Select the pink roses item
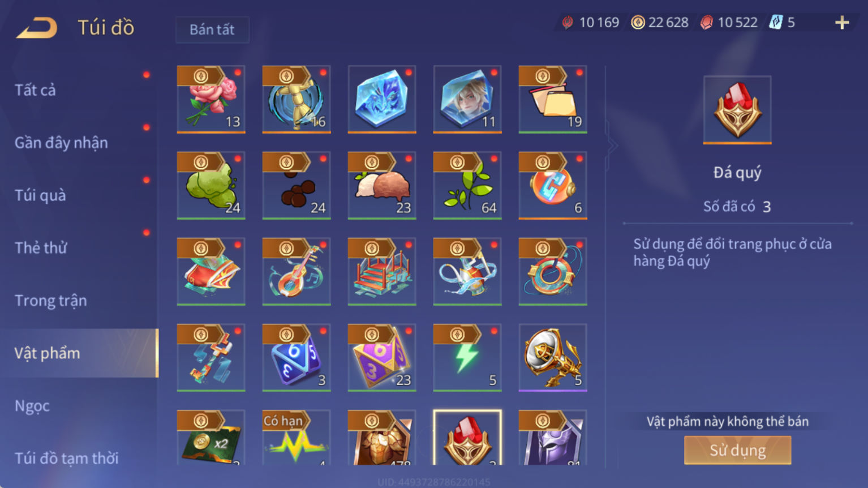The image size is (868, 488). (211, 99)
